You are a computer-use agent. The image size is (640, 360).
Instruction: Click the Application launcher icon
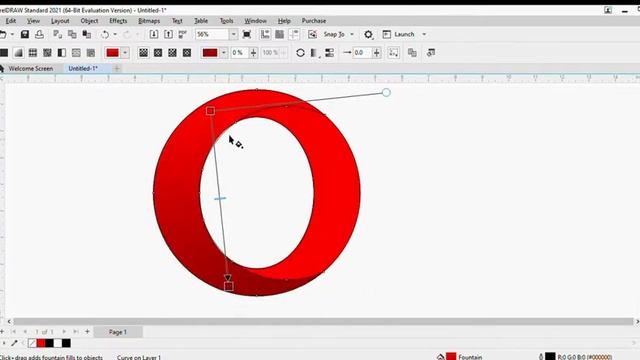(x=387, y=34)
